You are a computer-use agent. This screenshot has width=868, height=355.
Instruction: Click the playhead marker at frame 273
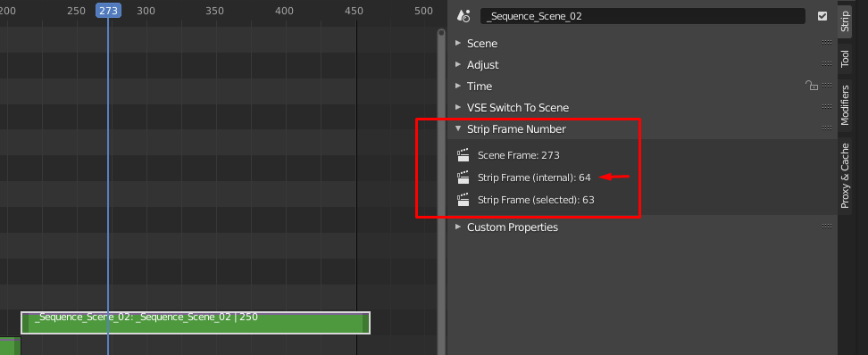pos(109,11)
